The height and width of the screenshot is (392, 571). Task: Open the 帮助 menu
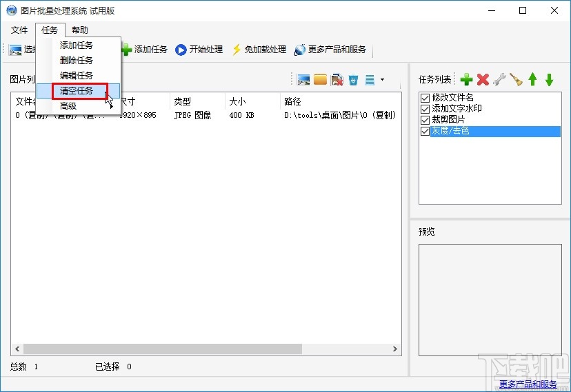tap(80, 30)
